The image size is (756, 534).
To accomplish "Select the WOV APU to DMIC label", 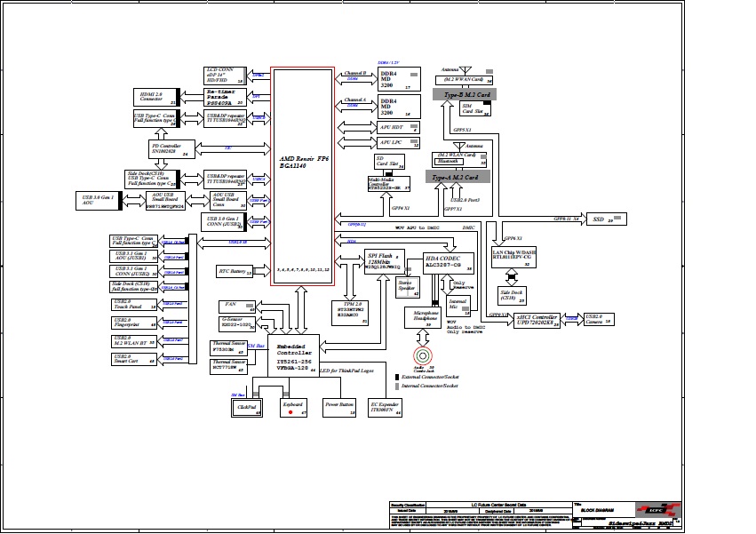I will [418, 227].
